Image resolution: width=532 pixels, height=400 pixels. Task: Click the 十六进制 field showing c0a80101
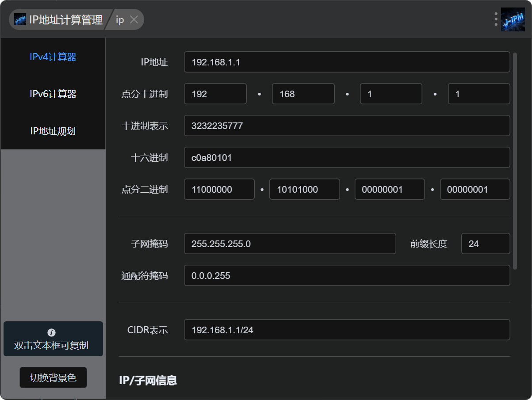pos(347,158)
